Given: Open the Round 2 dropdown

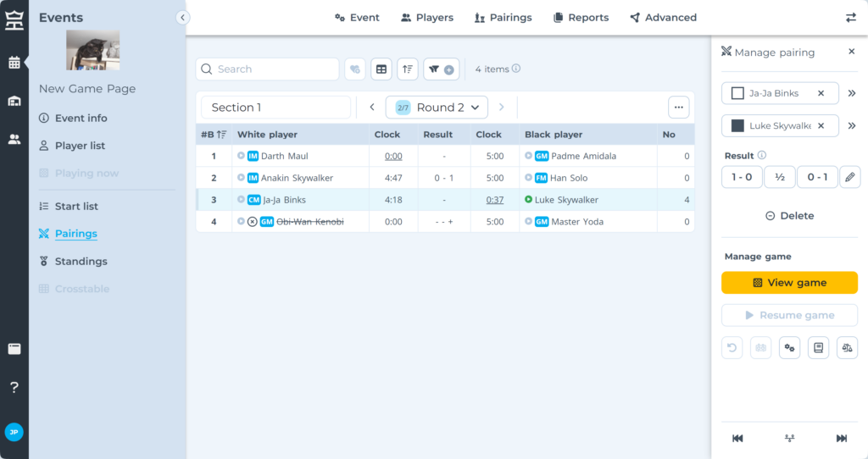Looking at the screenshot, I should click(437, 108).
